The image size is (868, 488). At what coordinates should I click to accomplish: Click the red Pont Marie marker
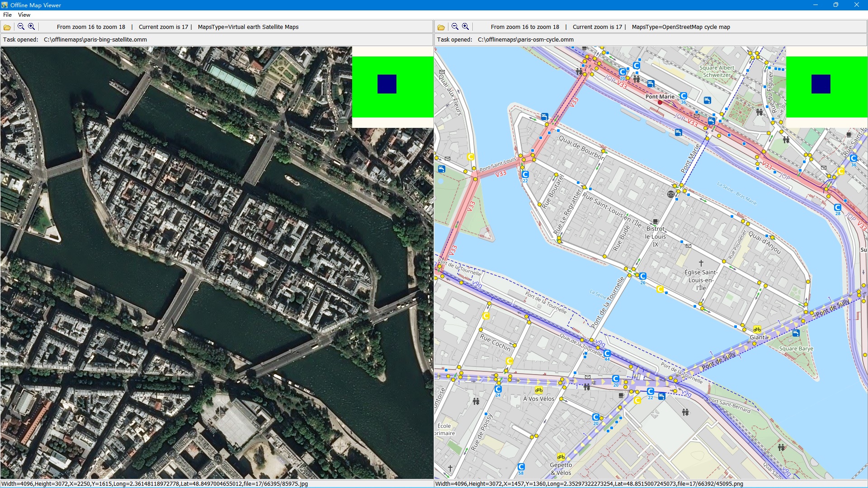[659, 102]
